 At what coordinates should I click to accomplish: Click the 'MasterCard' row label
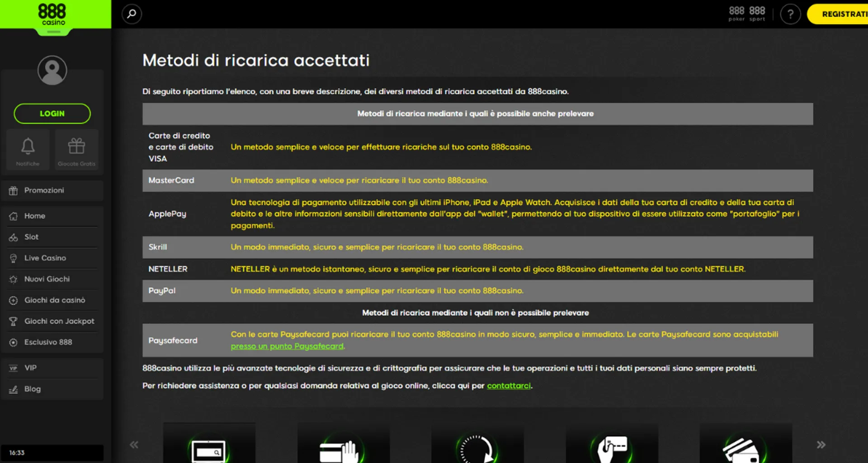[x=171, y=180]
